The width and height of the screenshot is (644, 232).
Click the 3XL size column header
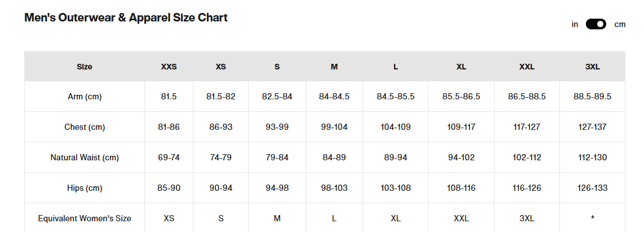point(592,67)
